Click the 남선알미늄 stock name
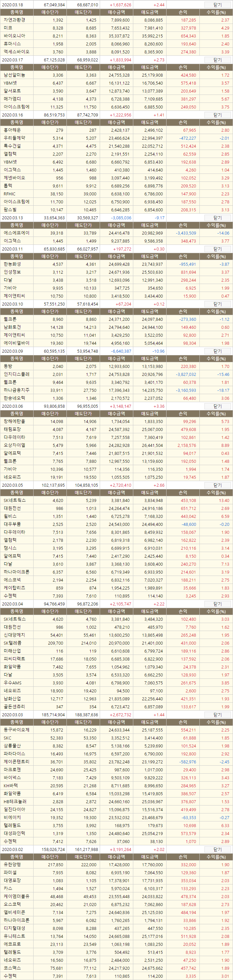 15,75
